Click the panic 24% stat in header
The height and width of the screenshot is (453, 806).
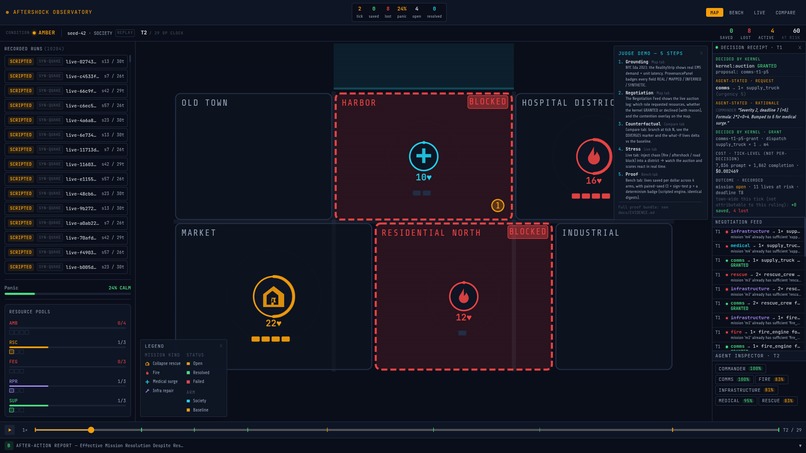coord(401,12)
